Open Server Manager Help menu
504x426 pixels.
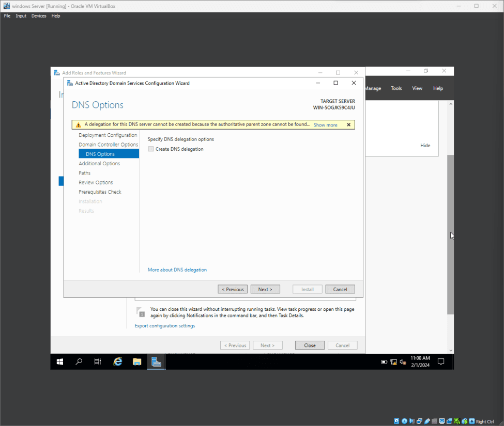(x=438, y=88)
